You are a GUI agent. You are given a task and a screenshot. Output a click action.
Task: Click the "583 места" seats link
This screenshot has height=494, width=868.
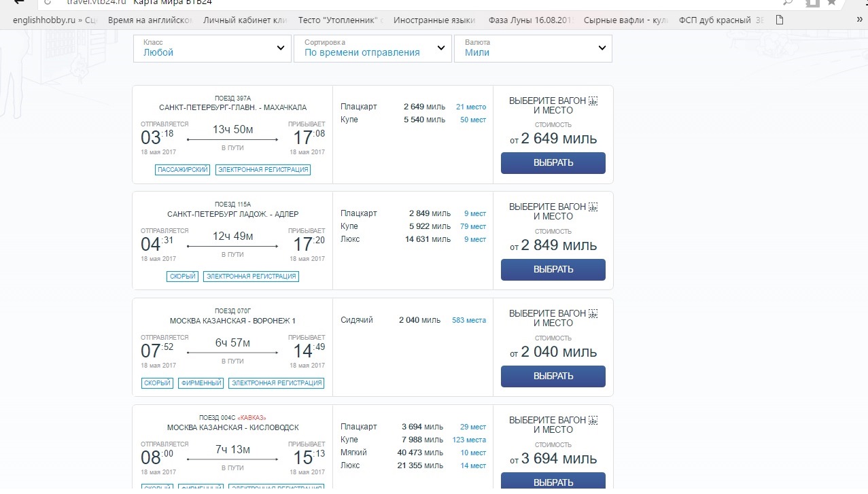point(469,320)
